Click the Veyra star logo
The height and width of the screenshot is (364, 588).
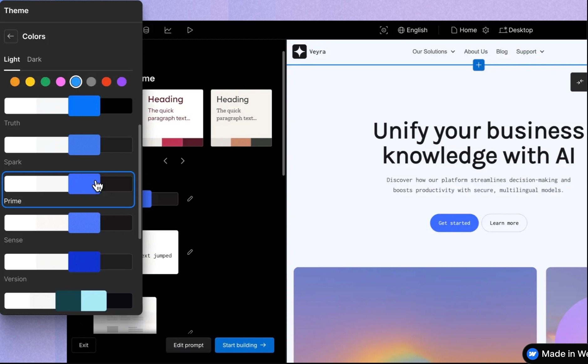click(299, 52)
